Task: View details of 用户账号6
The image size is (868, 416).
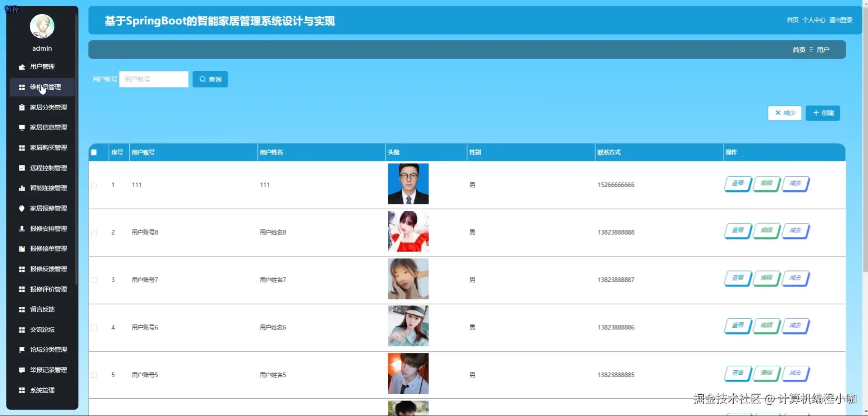Action: pos(738,326)
